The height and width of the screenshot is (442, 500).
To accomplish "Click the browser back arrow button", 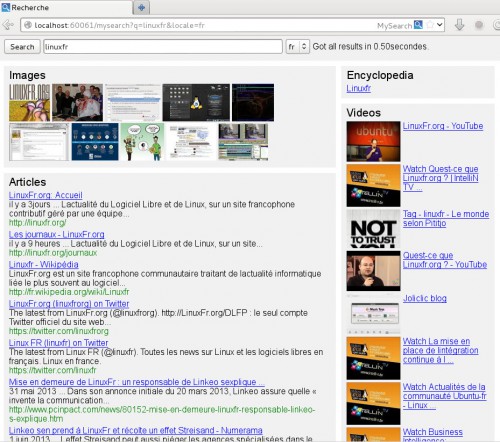I will pyautogui.click(x=8, y=25).
